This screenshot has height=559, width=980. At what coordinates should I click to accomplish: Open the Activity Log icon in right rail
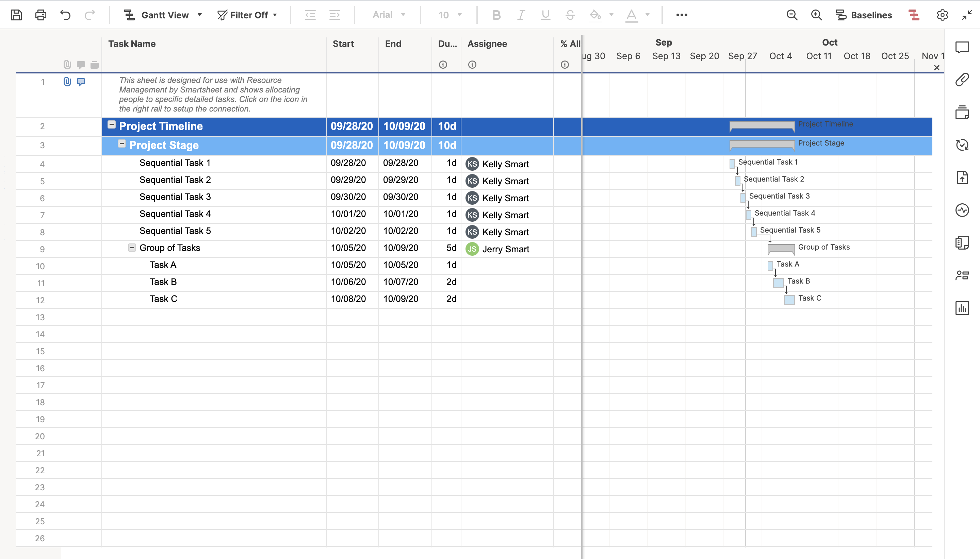(x=962, y=210)
